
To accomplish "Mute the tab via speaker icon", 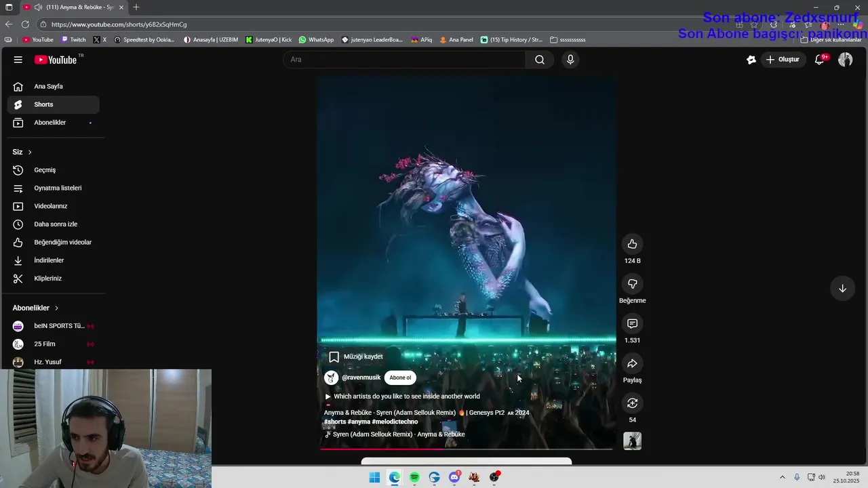I will (x=38, y=7).
